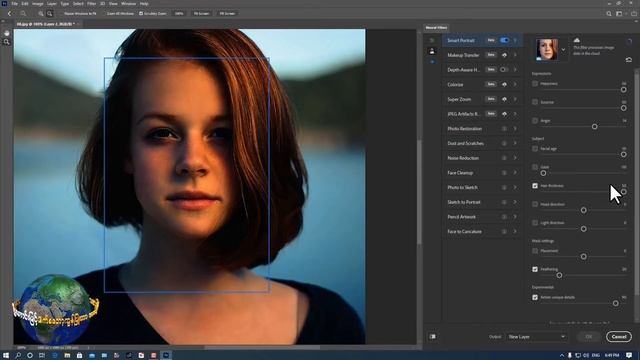The width and height of the screenshot is (640, 360).
Task: Expand the Face to Caricature chevron
Action: tap(516, 231)
